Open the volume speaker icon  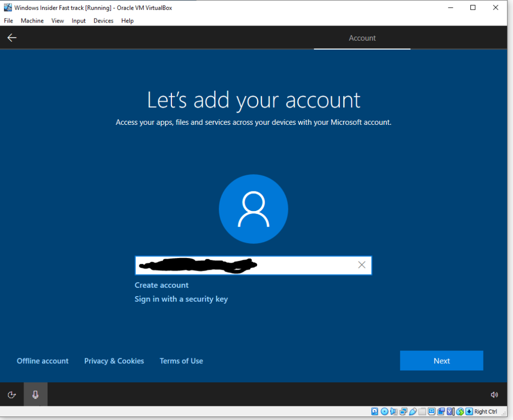(494, 395)
